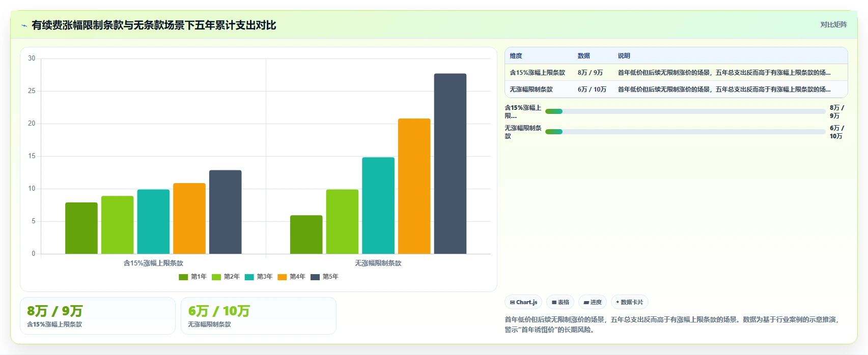Click the progress bar for 无涨幅限制条款
The image size is (868, 355).
tap(685, 132)
